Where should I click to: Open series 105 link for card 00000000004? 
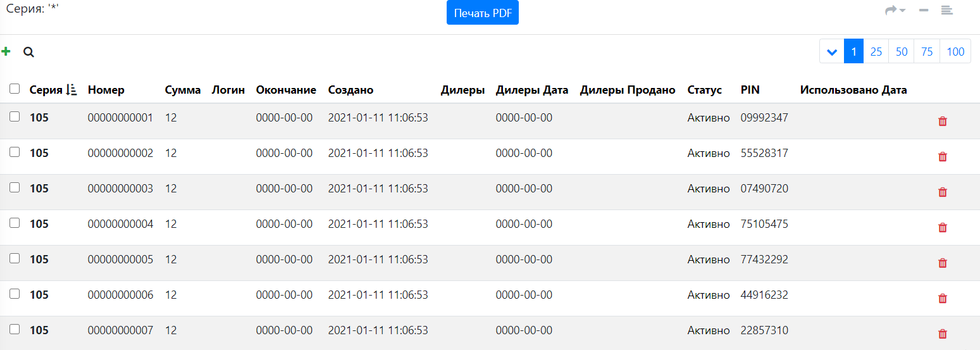pos(39,224)
